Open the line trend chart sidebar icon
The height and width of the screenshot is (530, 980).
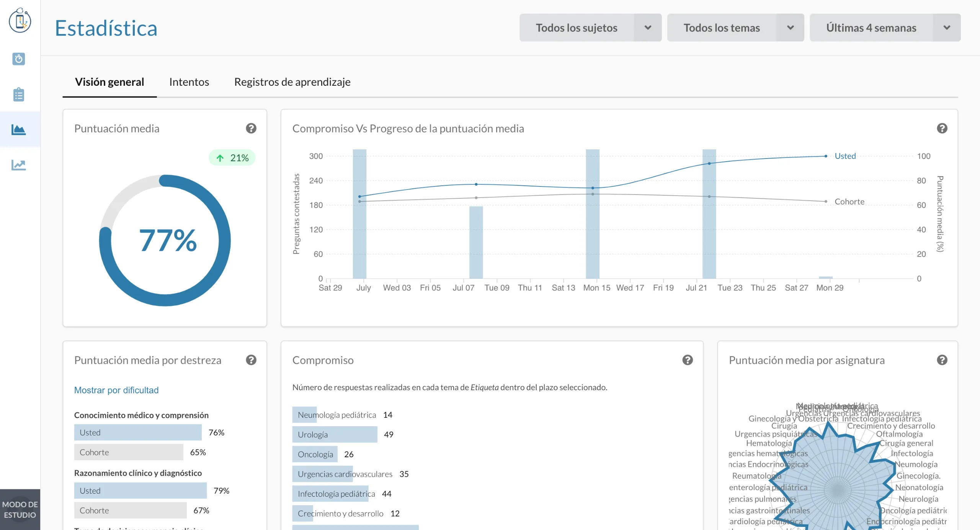[18, 165]
